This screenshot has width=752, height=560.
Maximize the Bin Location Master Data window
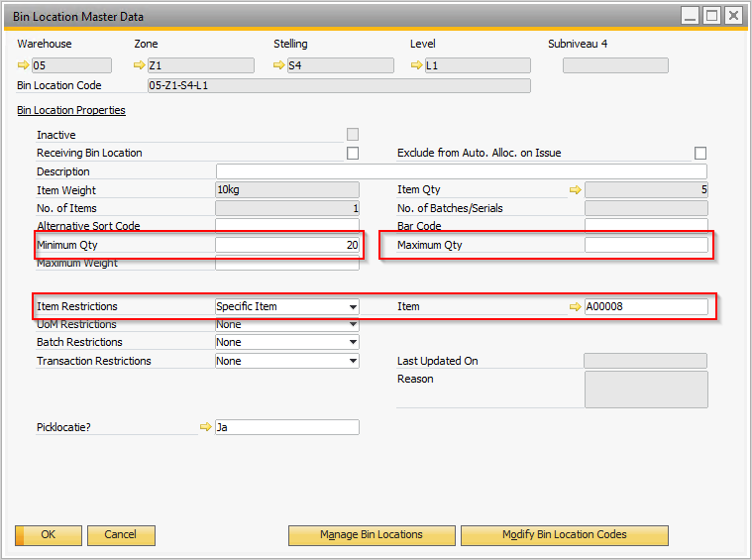point(711,15)
